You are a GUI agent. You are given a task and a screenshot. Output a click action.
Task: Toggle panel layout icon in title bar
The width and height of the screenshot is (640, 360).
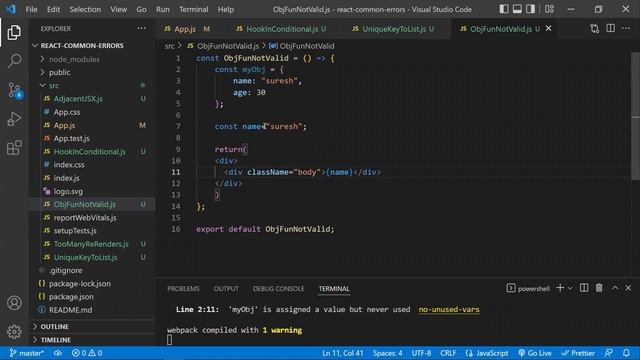(x=517, y=9)
